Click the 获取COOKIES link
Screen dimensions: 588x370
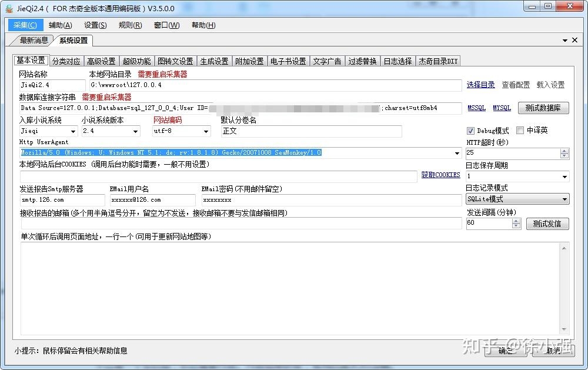pyautogui.click(x=441, y=174)
